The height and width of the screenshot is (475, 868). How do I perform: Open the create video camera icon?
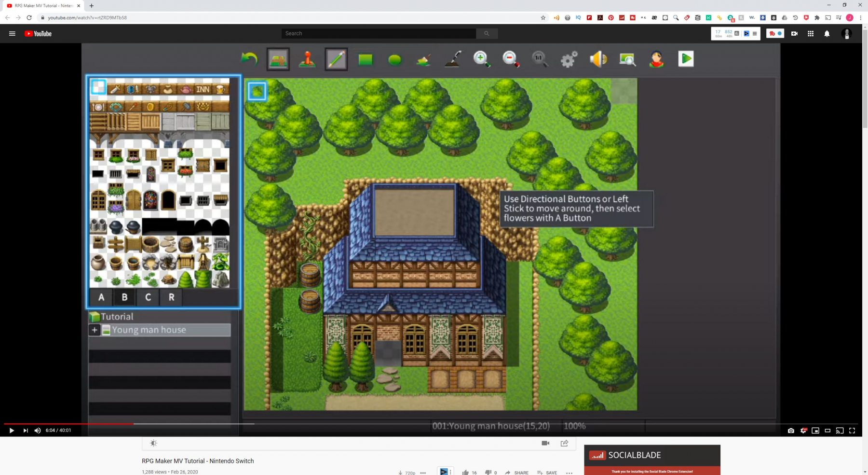[x=794, y=34]
